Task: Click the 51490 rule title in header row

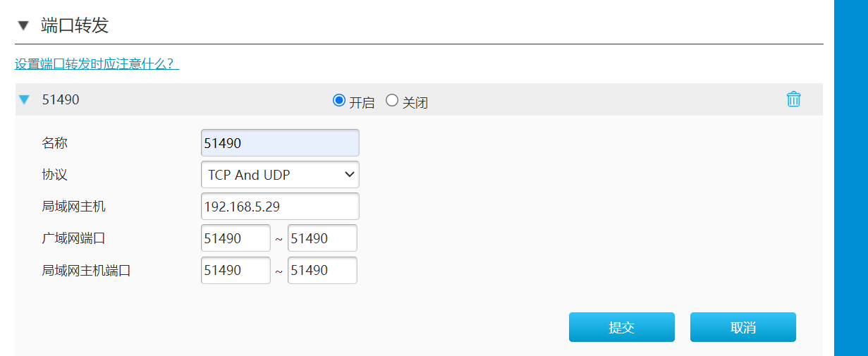Action: 61,100
